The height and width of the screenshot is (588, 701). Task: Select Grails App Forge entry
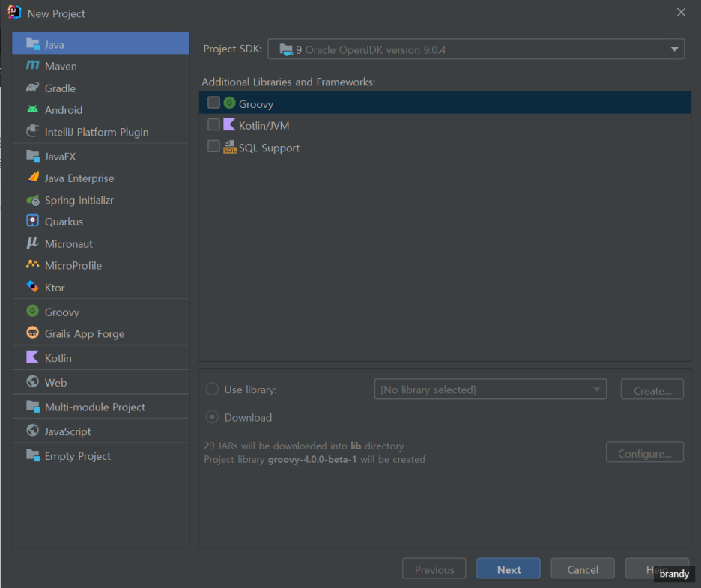[100, 333]
